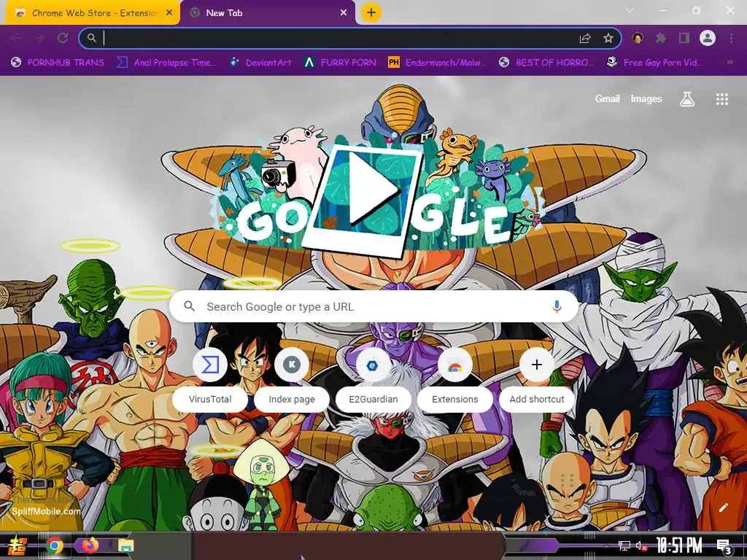Open Chrome's three-dot menu
This screenshot has width=747, height=560.
(x=731, y=38)
